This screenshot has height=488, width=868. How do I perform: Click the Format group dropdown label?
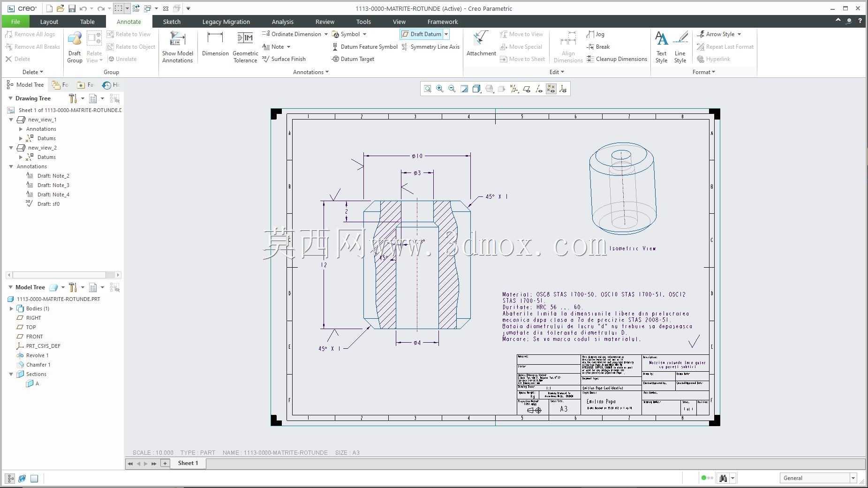pos(704,72)
